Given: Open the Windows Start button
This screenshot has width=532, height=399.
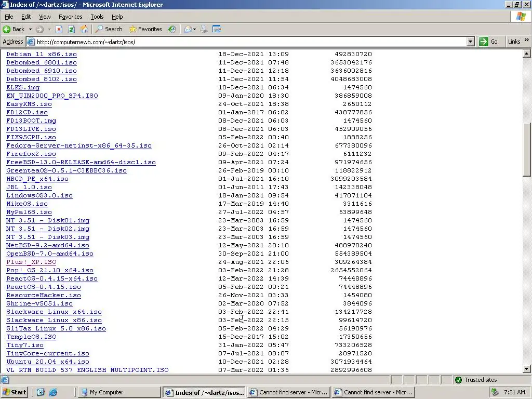Looking at the screenshot, I should [14, 392].
